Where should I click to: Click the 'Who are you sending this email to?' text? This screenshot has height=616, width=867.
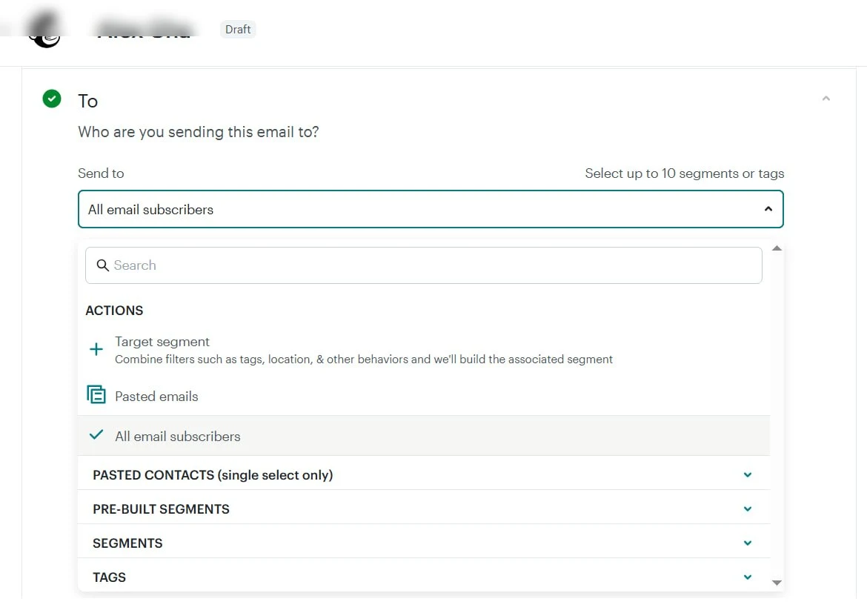pos(199,132)
